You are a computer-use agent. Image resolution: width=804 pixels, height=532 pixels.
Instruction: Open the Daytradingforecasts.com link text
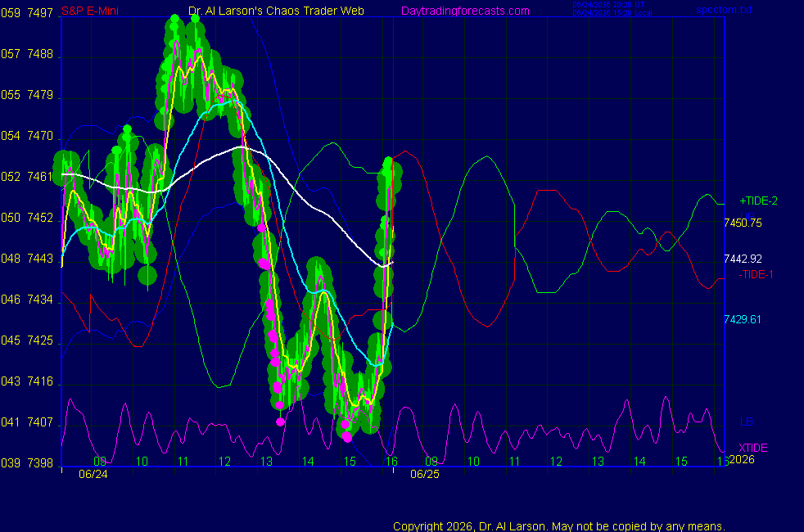click(465, 11)
